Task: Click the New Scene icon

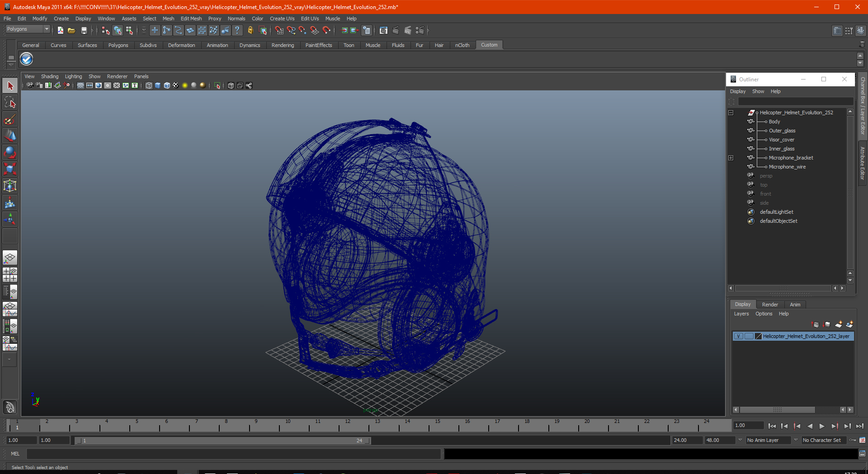Action: (x=60, y=30)
